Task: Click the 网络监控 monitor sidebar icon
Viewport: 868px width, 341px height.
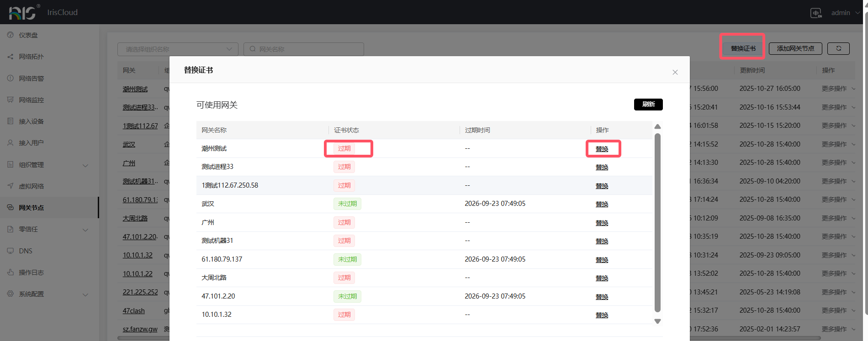Action: coord(10,100)
